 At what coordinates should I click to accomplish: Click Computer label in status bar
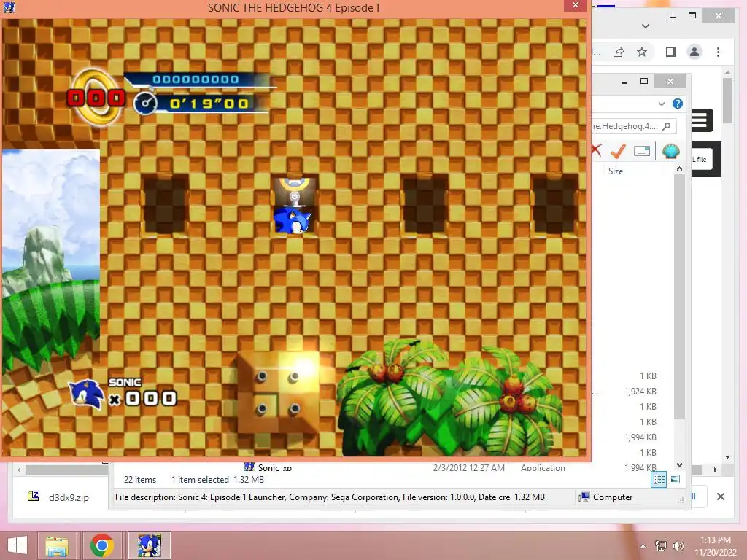(613, 497)
